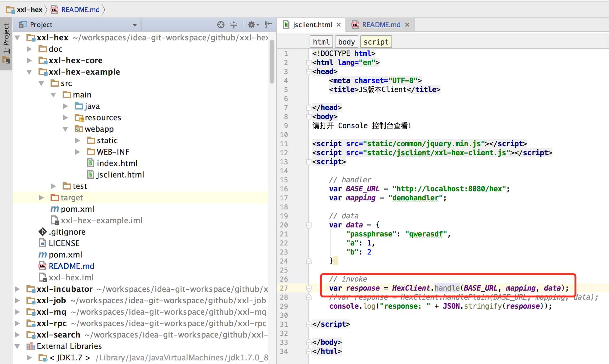The height and width of the screenshot is (364, 609).
Task: Expand the xxl-search project
Action: click(x=17, y=335)
